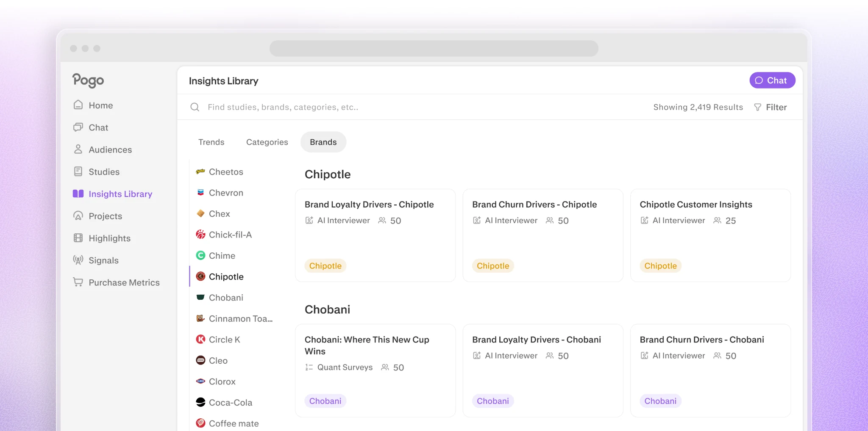The image size is (868, 431).
Task: Open Projects from sidebar
Action: click(x=97, y=216)
